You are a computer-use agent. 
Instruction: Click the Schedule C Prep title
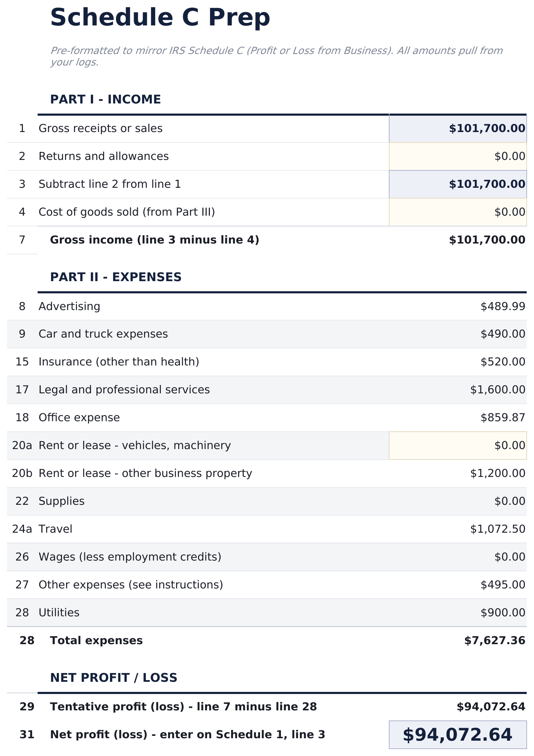point(160,18)
